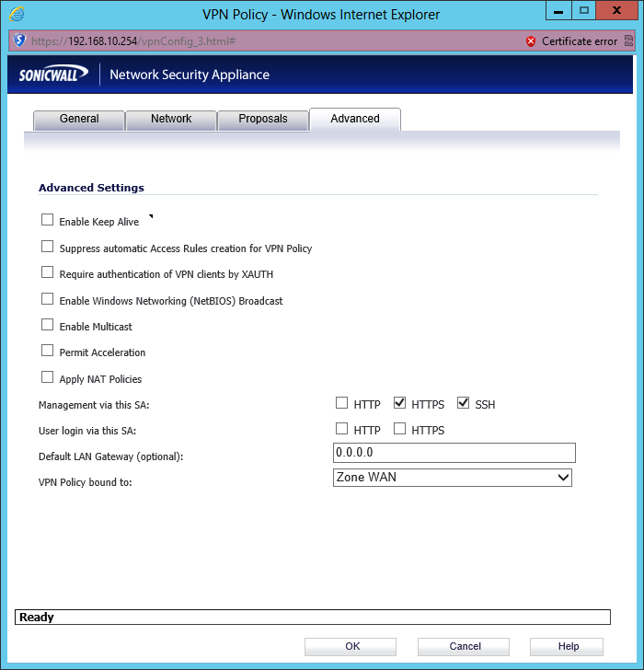Tick the Permit Acceleration checkbox
Screen dimensions: 644x670
(48, 352)
